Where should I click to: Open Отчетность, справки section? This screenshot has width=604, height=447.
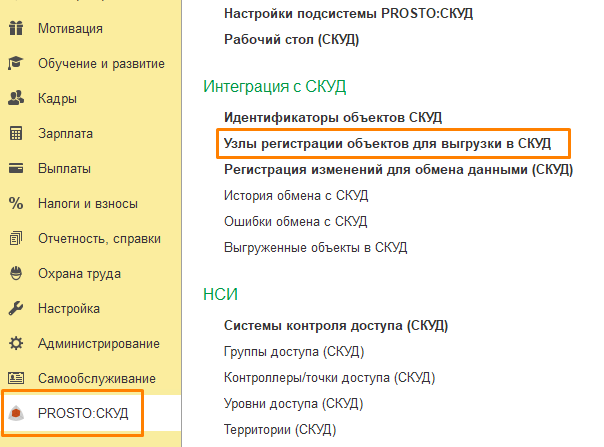click(99, 239)
